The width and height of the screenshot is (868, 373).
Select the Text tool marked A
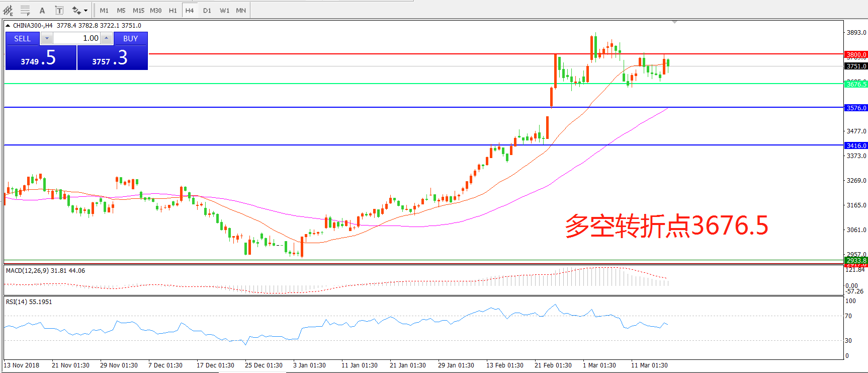42,10
